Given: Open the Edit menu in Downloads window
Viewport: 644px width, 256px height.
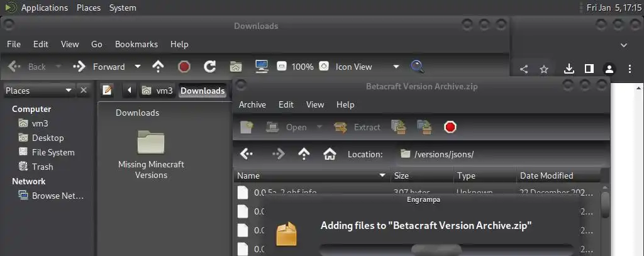Looking at the screenshot, I should (41, 44).
